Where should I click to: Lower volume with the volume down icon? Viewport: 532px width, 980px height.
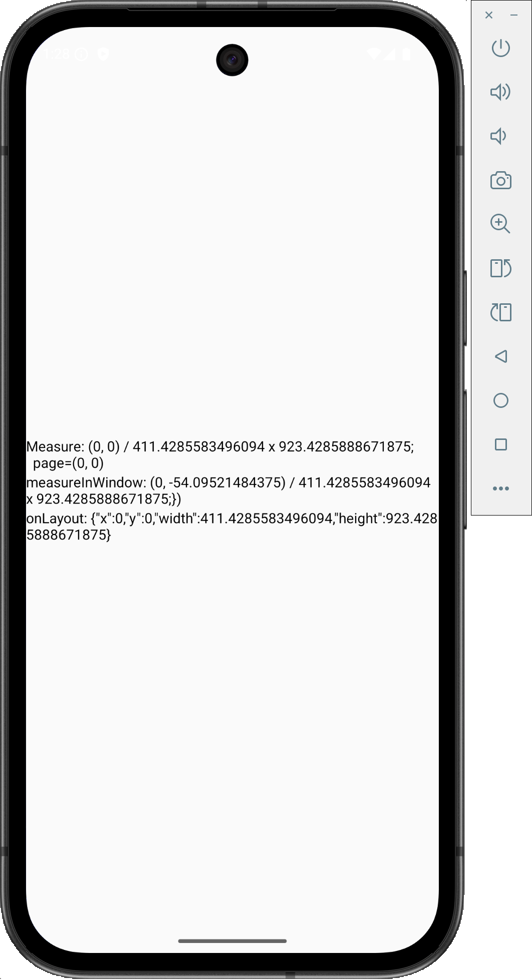498,136
